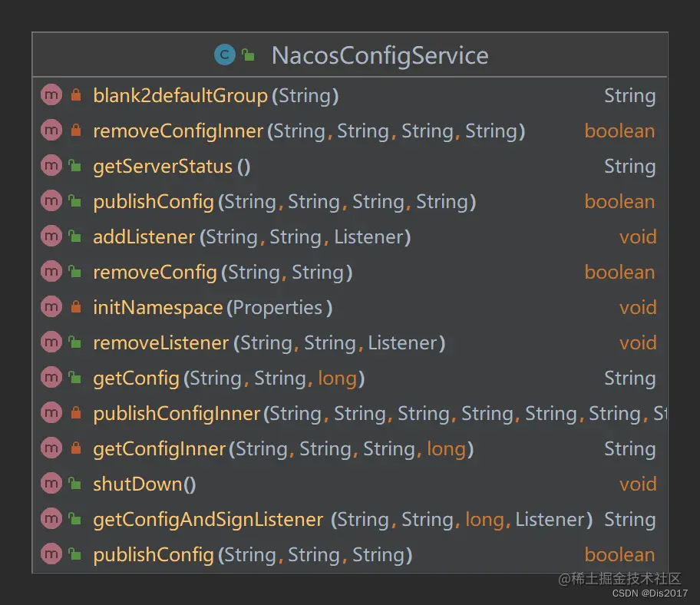Select getConfigAndSignListener method name
The width and height of the screenshot is (700, 605).
click(x=208, y=519)
